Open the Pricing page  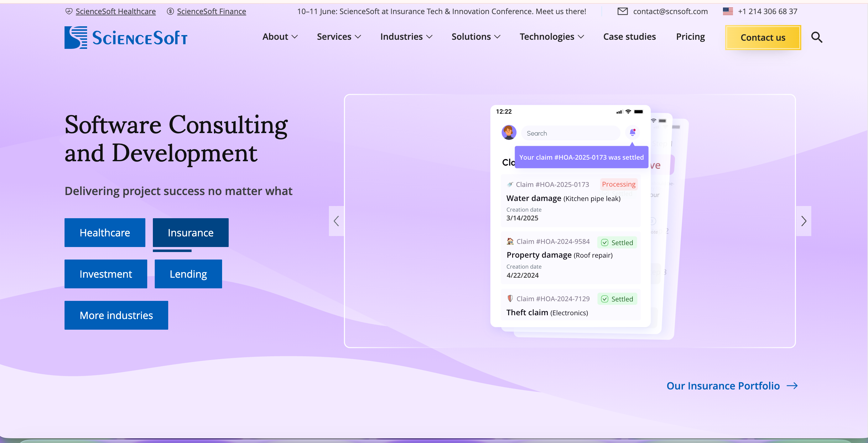click(690, 36)
